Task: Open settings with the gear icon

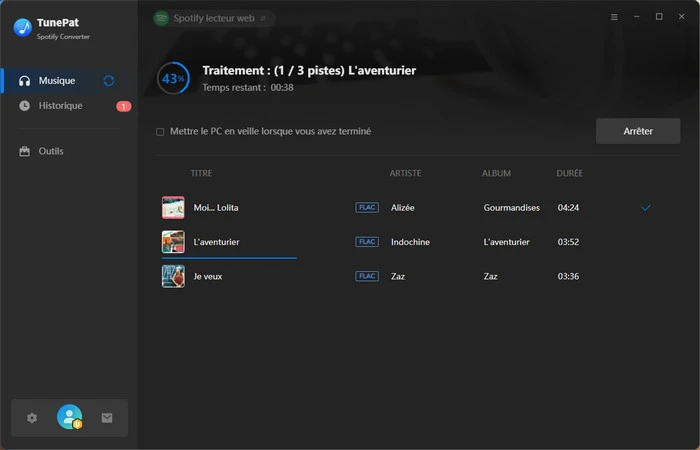Action: tap(32, 418)
